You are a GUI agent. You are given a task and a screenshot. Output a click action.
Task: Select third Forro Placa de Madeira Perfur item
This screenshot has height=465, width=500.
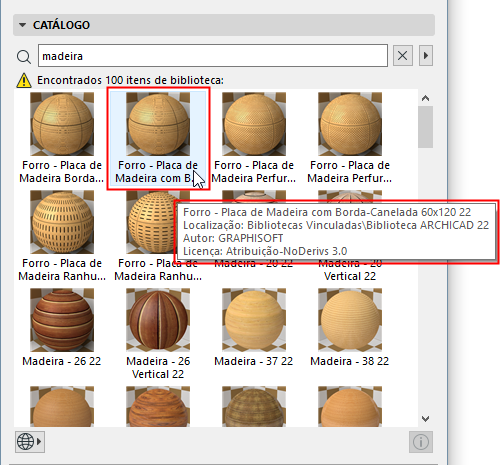coord(254,138)
